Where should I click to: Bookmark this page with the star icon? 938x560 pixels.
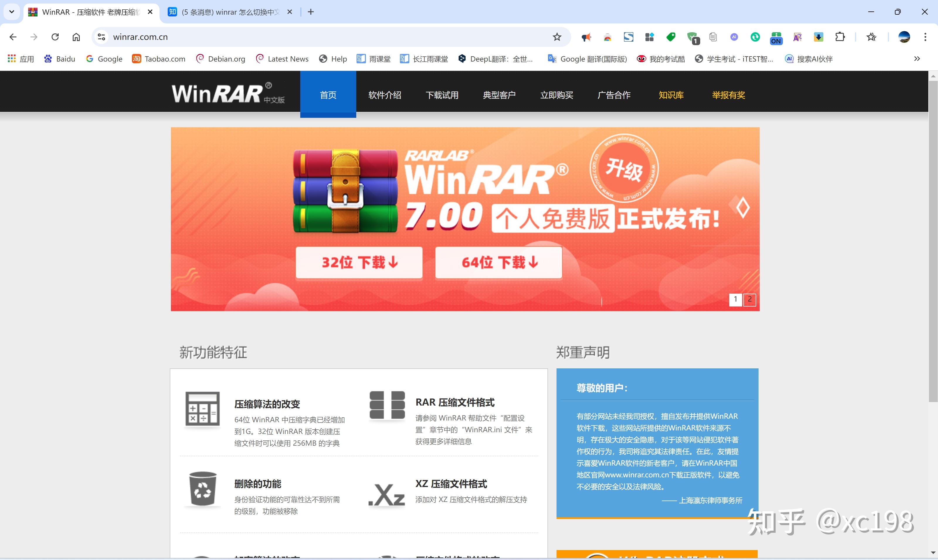click(x=557, y=37)
